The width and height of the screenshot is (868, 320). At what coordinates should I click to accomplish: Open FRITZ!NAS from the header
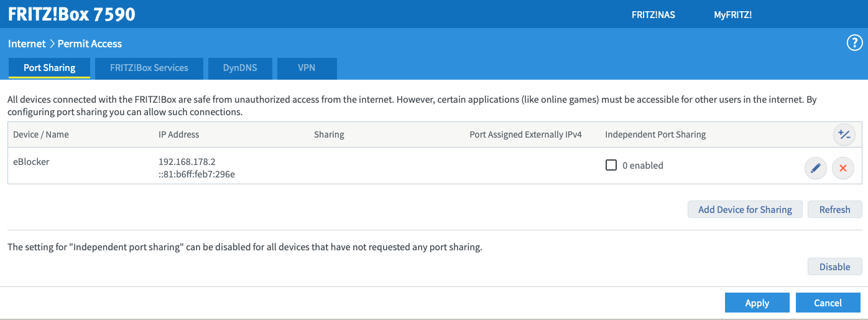(653, 15)
